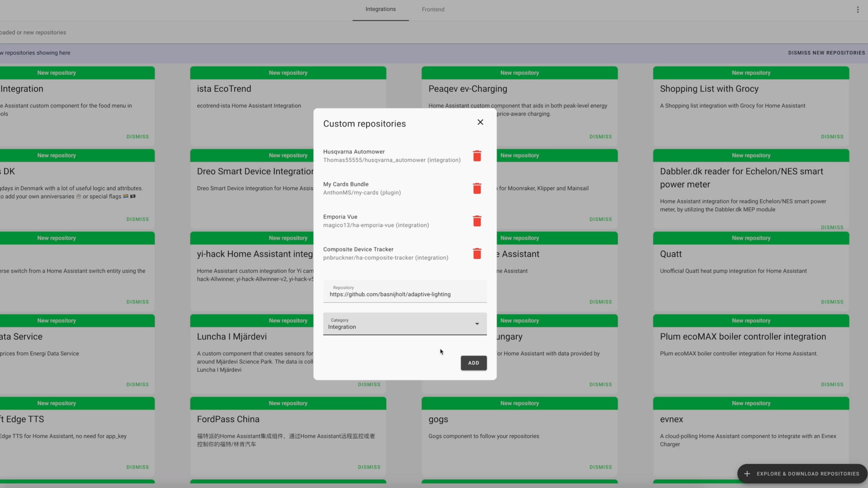
Task: Open the three-dot overflow menu
Action: pos(858,10)
